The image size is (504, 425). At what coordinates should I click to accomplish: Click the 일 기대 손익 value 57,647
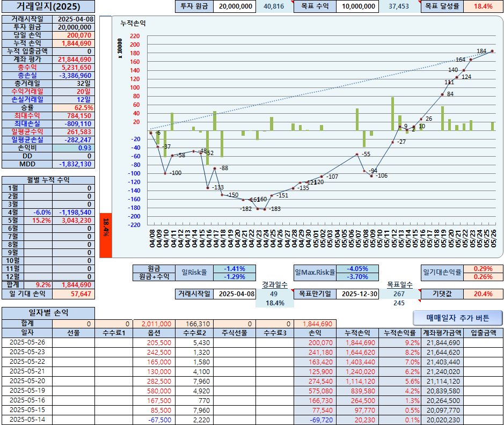[x=74, y=294]
